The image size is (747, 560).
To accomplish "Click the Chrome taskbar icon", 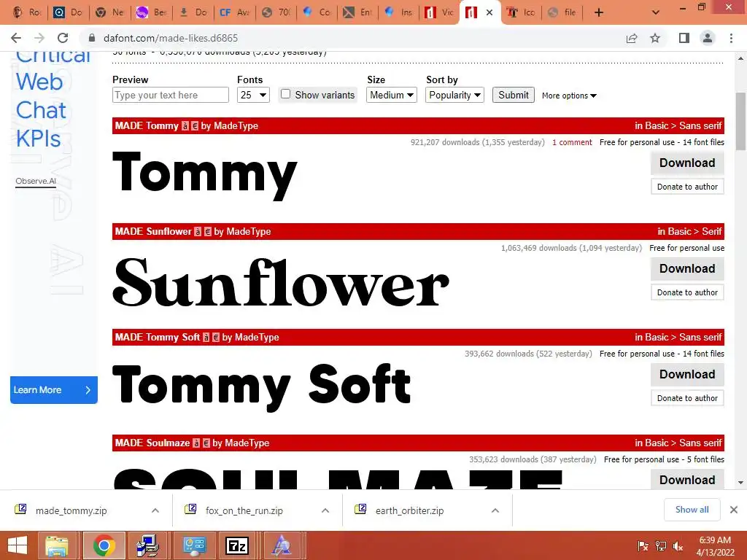I will point(104,545).
